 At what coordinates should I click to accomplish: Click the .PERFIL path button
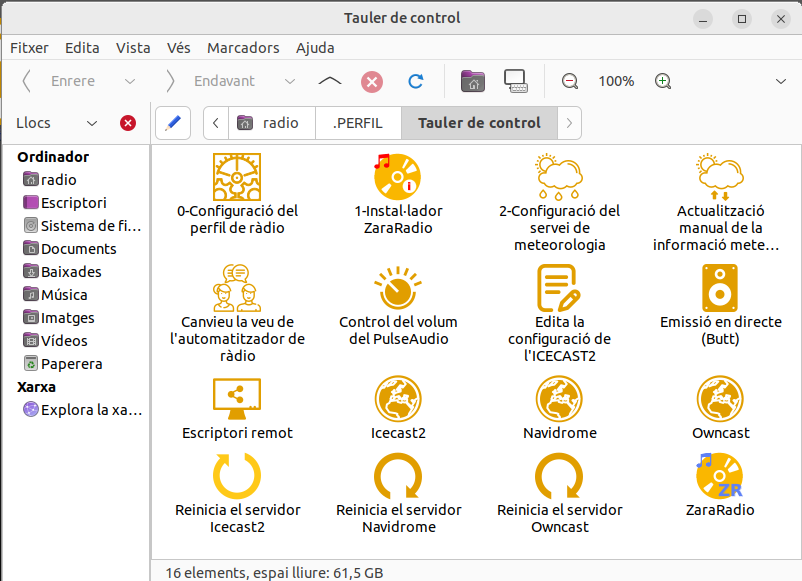358,123
